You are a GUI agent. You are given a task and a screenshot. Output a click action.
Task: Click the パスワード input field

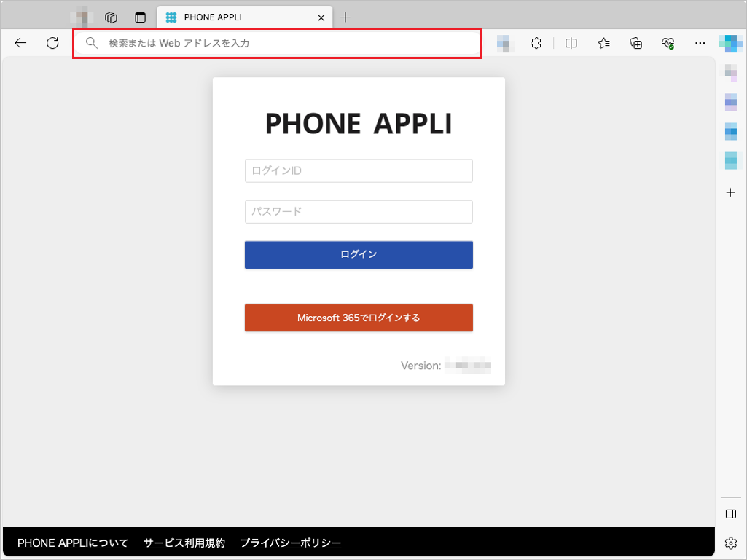[x=359, y=211]
